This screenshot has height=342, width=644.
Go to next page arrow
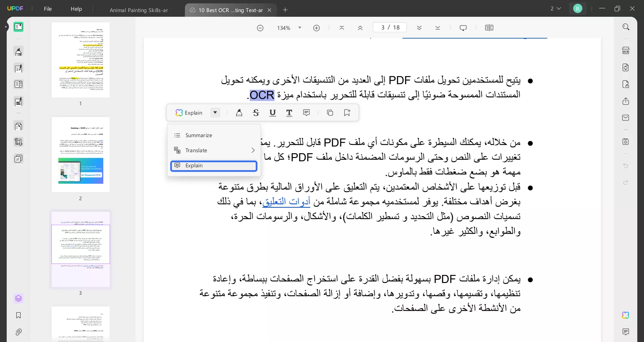point(419,28)
